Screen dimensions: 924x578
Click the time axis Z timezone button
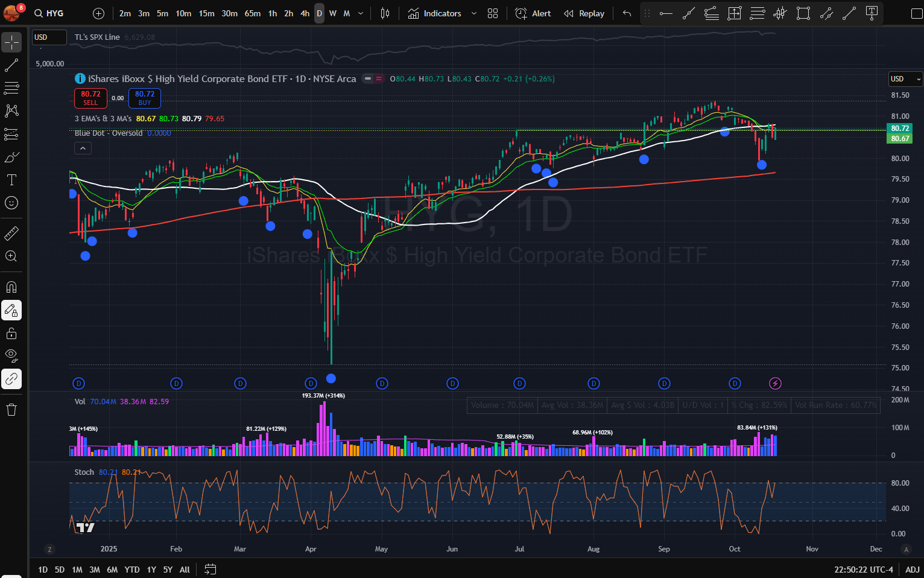coord(49,549)
